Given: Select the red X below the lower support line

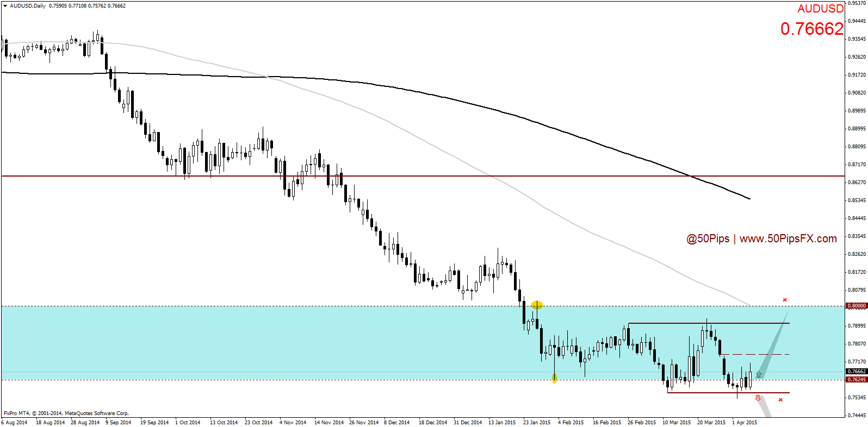Looking at the screenshot, I should [x=780, y=400].
